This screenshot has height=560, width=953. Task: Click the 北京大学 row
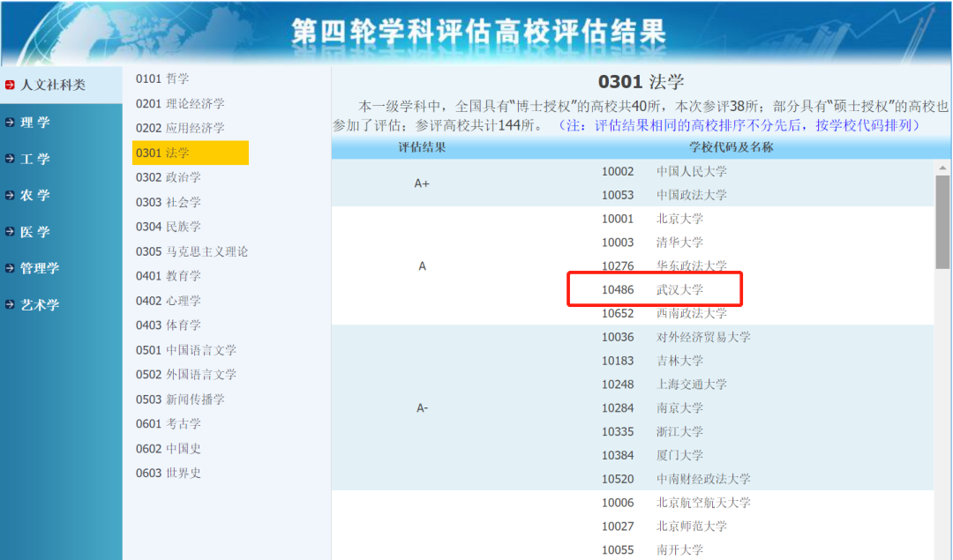coord(652,219)
